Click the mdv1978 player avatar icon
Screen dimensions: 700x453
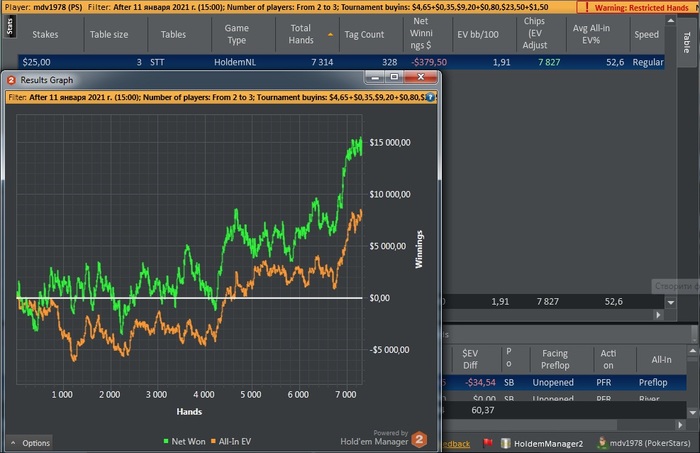pos(602,443)
